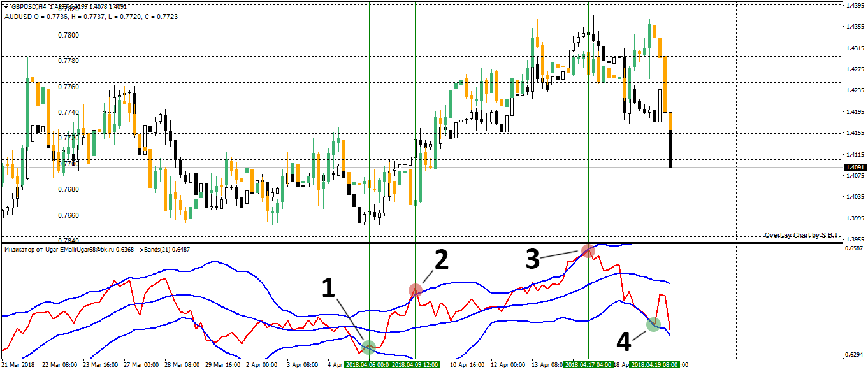Click the 2018.04.06 highlighted date marker
Screen dimensions: 868x372
(368, 365)
